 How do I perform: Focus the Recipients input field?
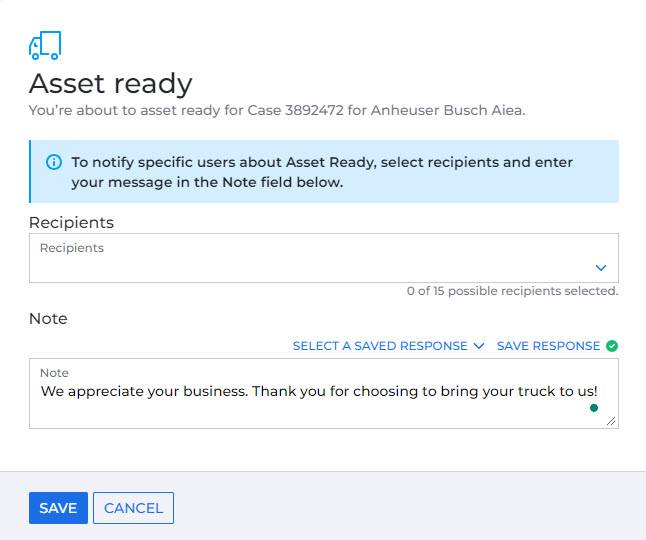pos(324,258)
